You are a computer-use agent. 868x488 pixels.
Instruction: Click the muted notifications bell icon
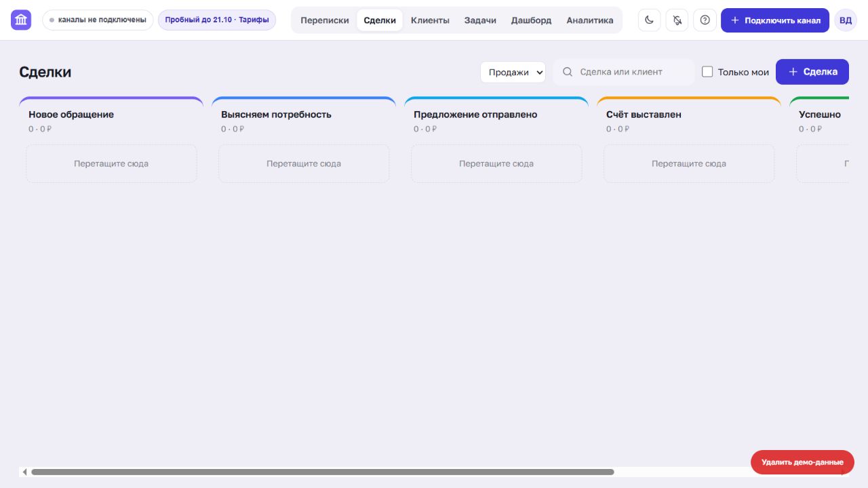click(677, 20)
